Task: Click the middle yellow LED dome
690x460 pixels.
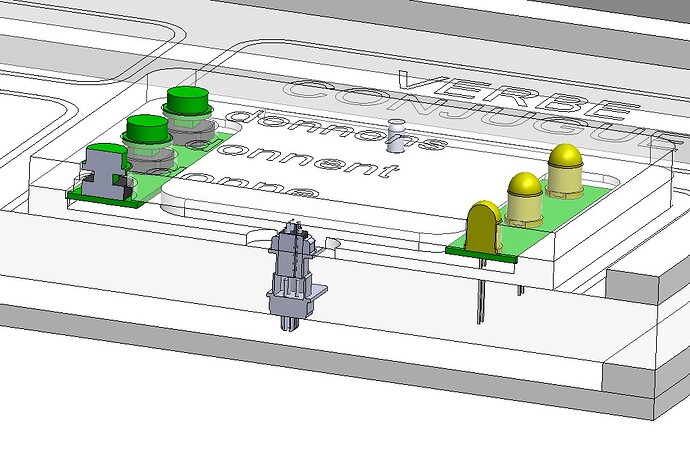Action: [x=525, y=199]
